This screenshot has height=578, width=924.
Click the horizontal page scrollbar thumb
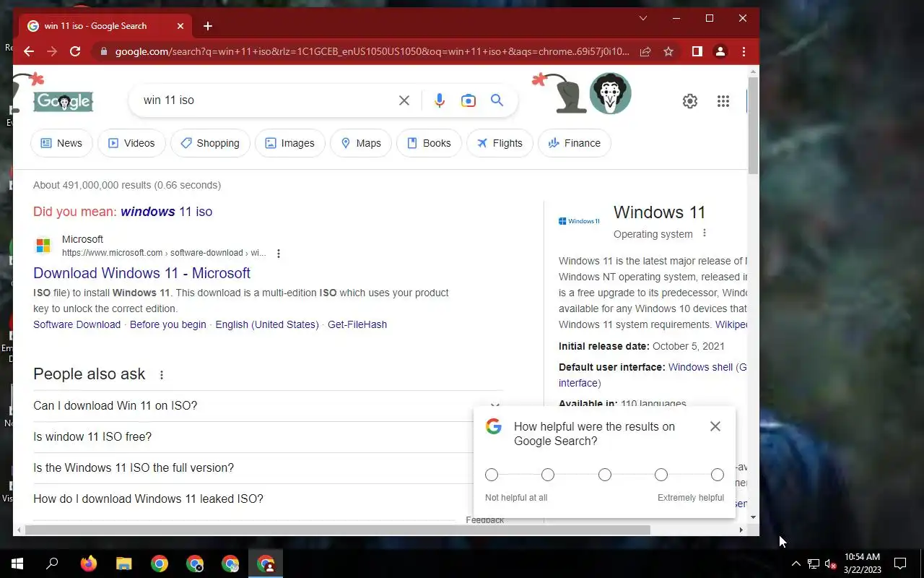(x=338, y=530)
